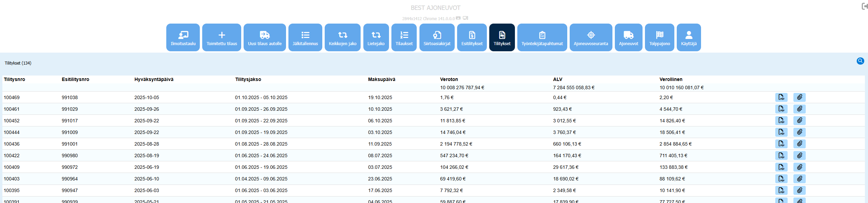Go to Toimitettu tilaus
868x203 pixels.
point(222,38)
